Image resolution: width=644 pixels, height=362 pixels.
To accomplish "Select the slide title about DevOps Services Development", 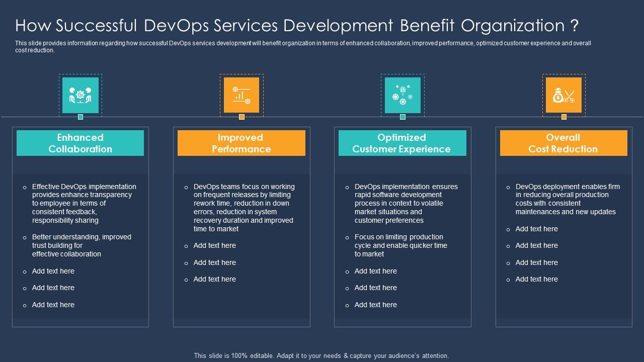I will 297,25.
